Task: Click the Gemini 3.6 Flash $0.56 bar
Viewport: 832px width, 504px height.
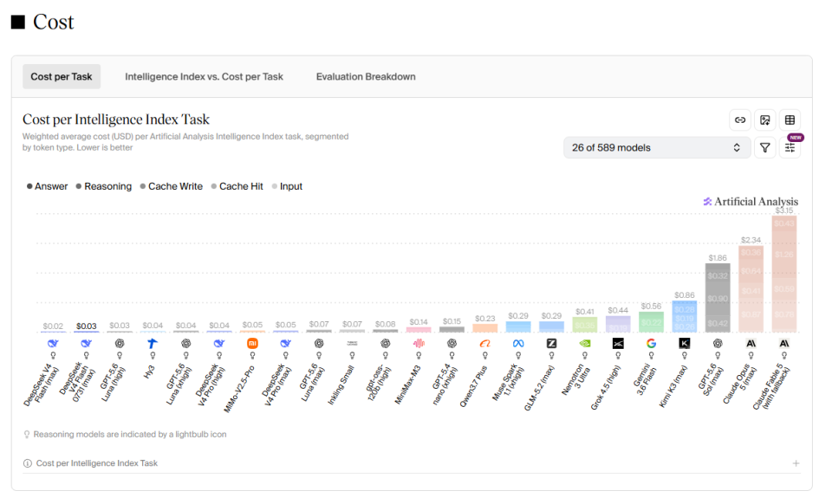Action: pyautogui.click(x=651, y=322)
